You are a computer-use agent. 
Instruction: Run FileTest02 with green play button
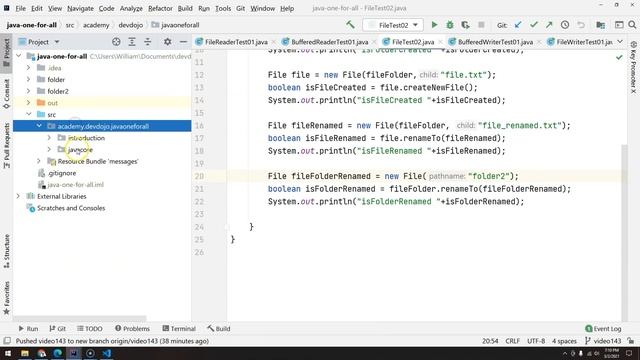click(x=434, y=25)
